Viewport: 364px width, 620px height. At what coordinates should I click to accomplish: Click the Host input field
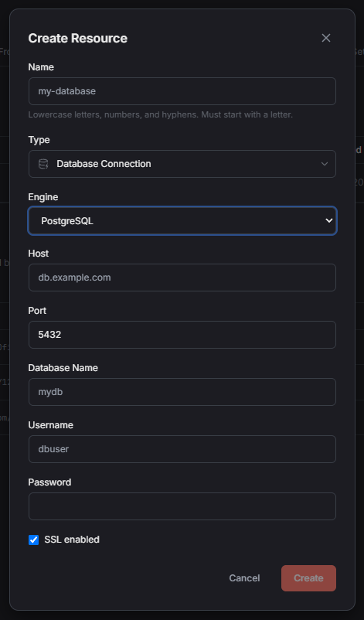[182, 278]
